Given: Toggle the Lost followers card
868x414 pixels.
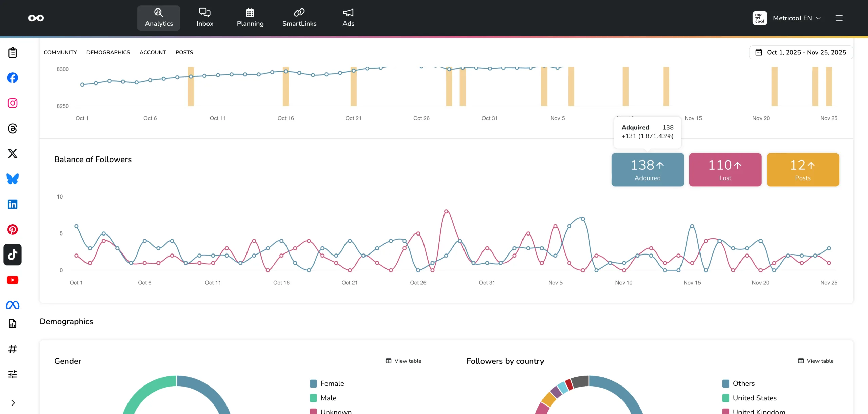Looking at the screenshot, I should pyautogui.click(x=725, y=170).
